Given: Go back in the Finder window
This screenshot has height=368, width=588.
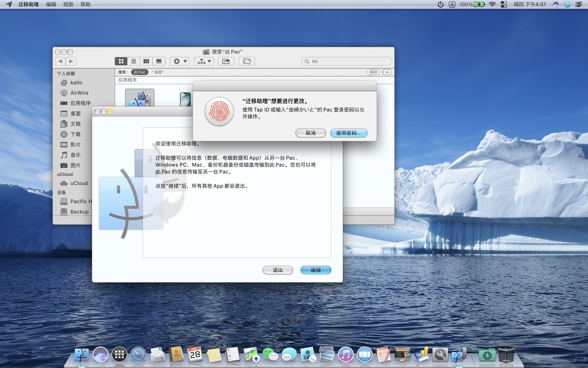Looking at the screenshot, I should click(x=60, y=61).
